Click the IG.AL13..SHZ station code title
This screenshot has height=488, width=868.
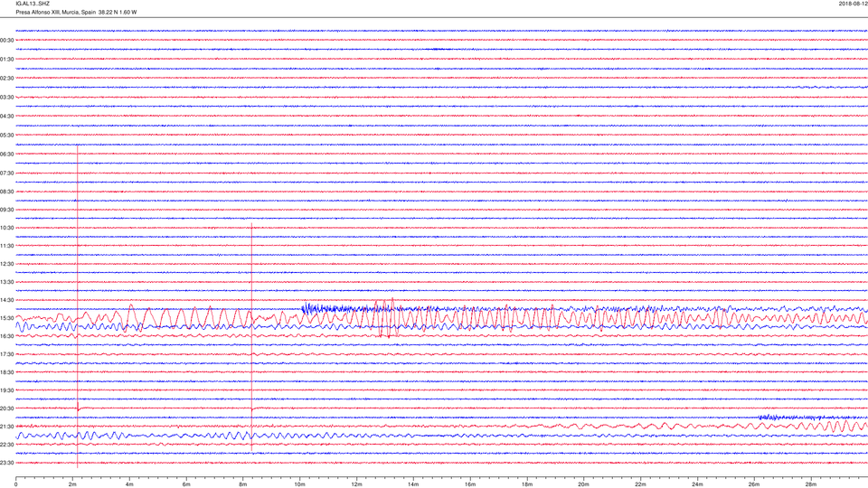pyautogui.click(x=33, y=4)
